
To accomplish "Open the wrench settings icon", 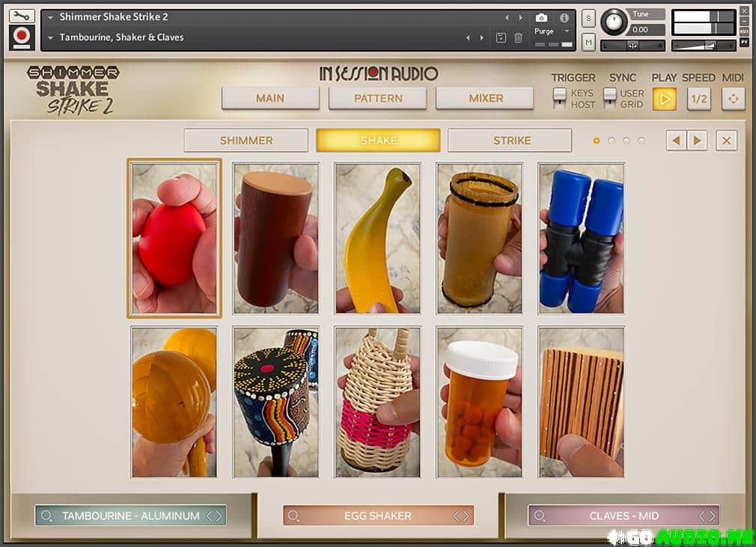I will pos(22,16).
